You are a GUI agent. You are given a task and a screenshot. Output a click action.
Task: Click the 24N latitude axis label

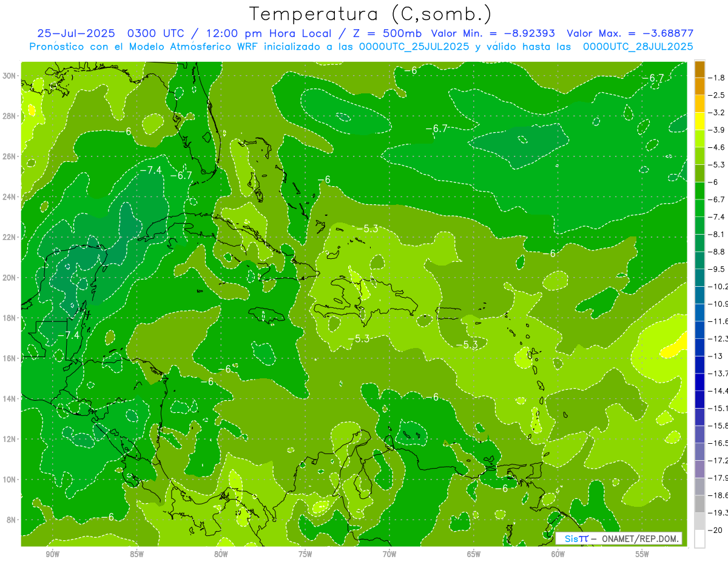coord(10,196)
